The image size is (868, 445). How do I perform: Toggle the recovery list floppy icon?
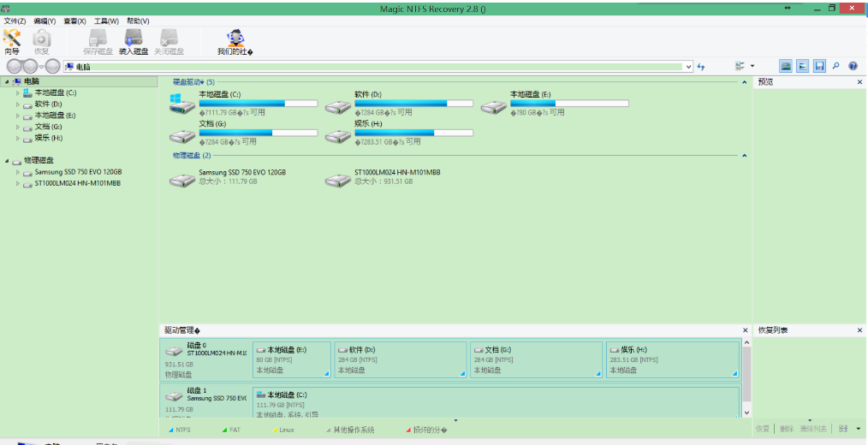tap(820, 67)
